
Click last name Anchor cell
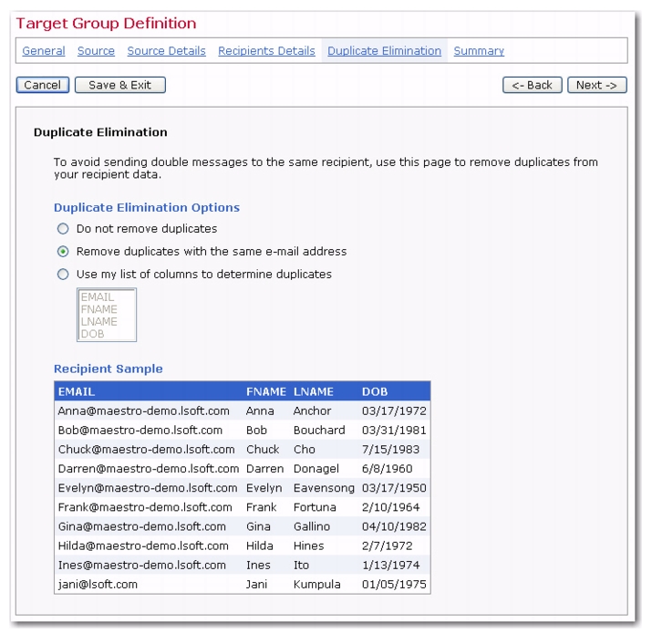312,411
